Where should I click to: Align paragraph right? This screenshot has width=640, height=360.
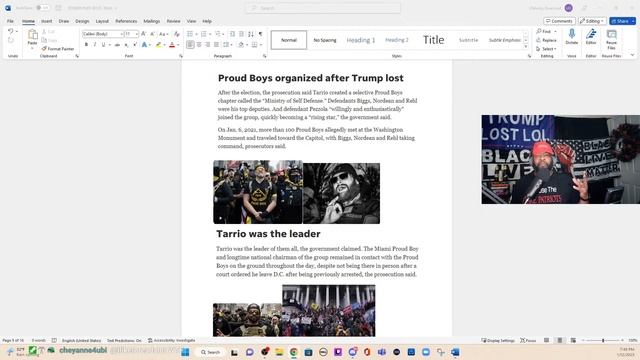[207, 44]
